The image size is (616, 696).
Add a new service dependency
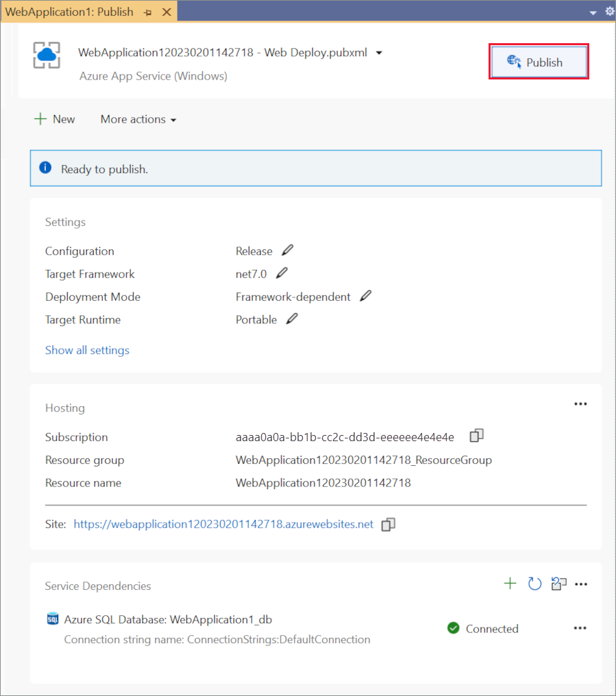(510, 584)
